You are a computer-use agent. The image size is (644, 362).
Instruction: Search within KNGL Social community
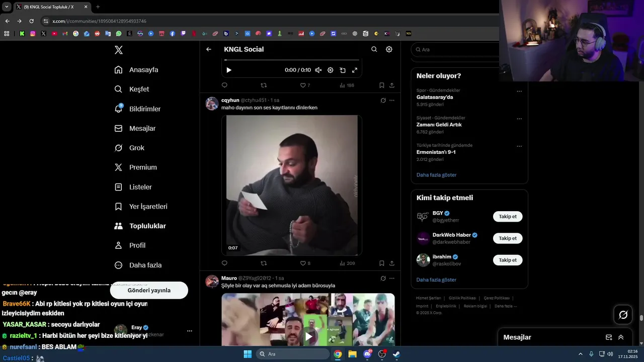coord(374,49)
